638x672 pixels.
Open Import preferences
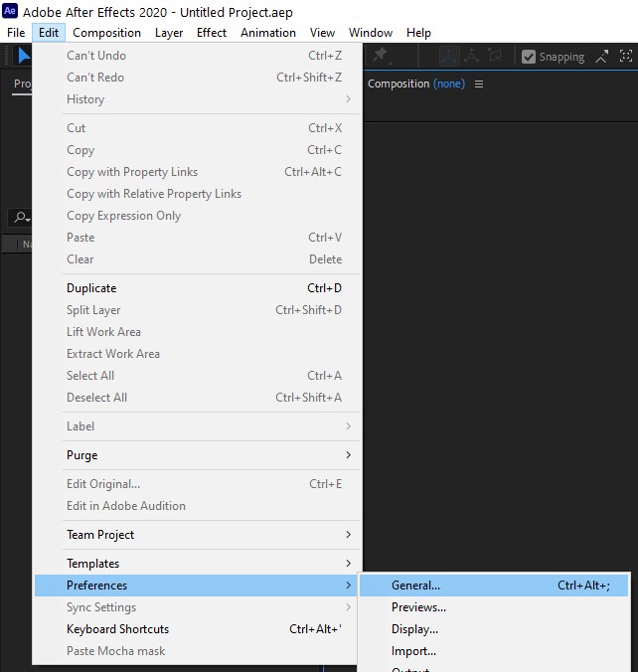click(x=494, y=650)
